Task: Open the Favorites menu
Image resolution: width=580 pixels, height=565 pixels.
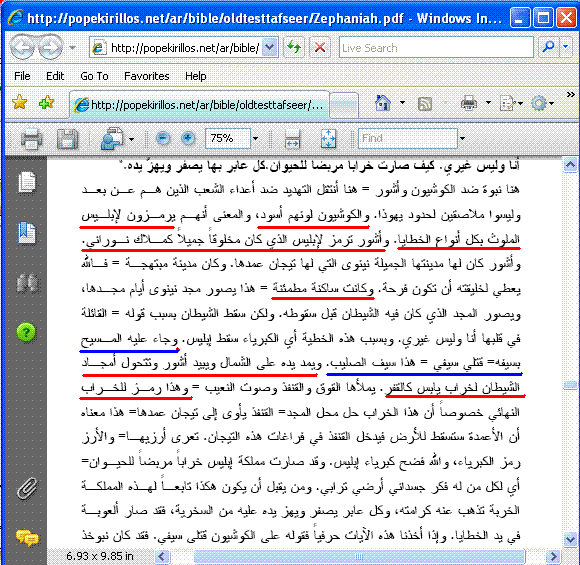Action: (147, 76)
